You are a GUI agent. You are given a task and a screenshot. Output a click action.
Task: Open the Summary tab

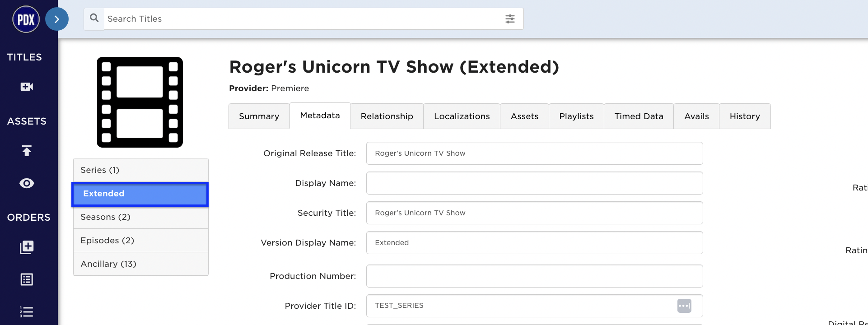(x=259, y=116)
